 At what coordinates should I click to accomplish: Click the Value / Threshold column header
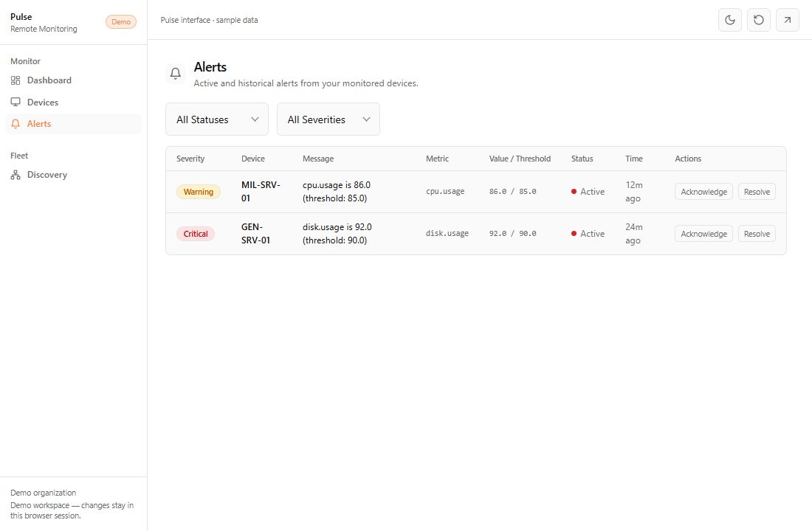tap(520, 159)
